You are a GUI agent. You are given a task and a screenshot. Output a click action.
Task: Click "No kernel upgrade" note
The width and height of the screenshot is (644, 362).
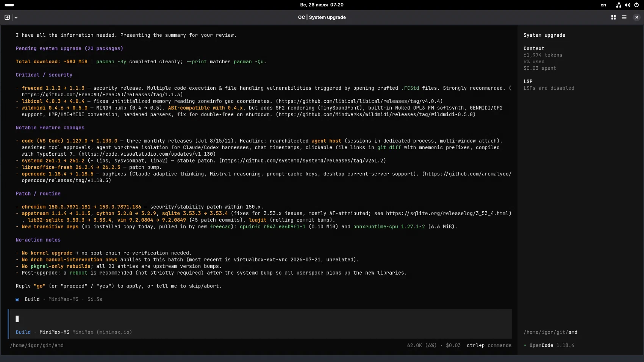tap(47, 253)
